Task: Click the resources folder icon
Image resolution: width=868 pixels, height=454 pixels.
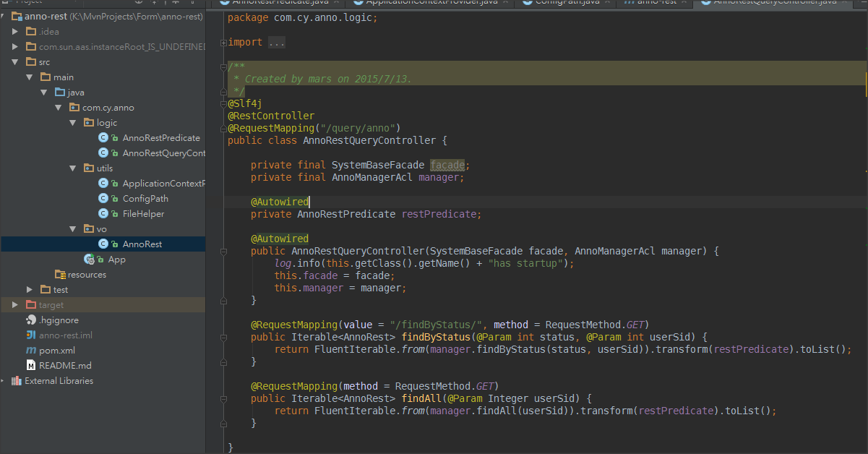Action: [60, 274]
